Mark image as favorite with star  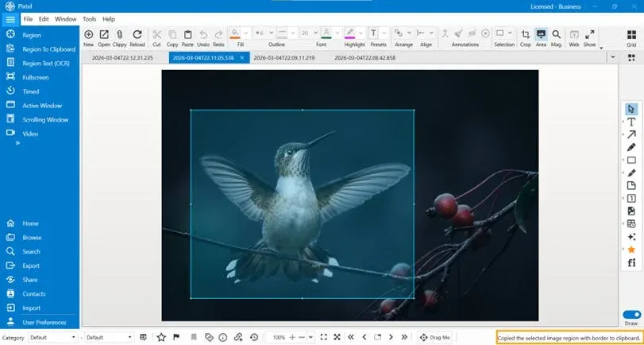(x=161, y=337)
